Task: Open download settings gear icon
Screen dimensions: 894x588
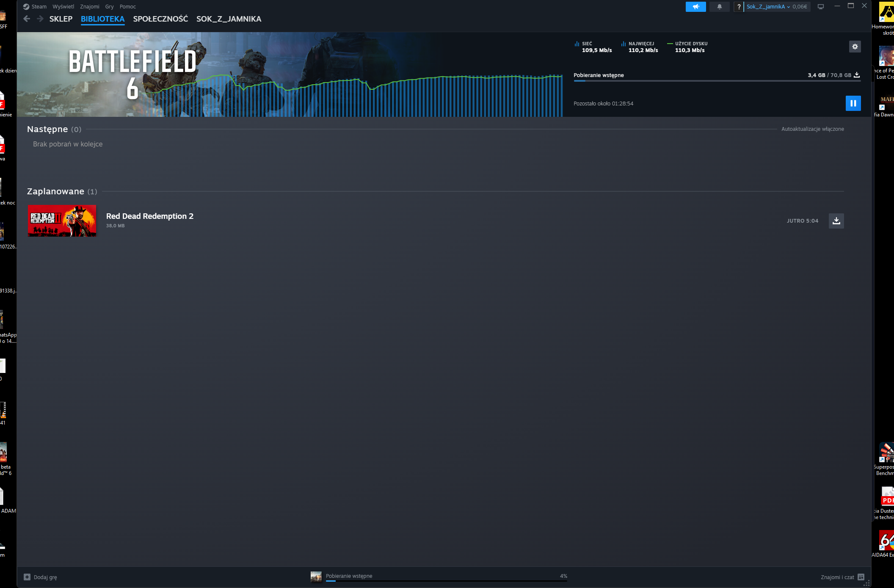Action: 855,47
